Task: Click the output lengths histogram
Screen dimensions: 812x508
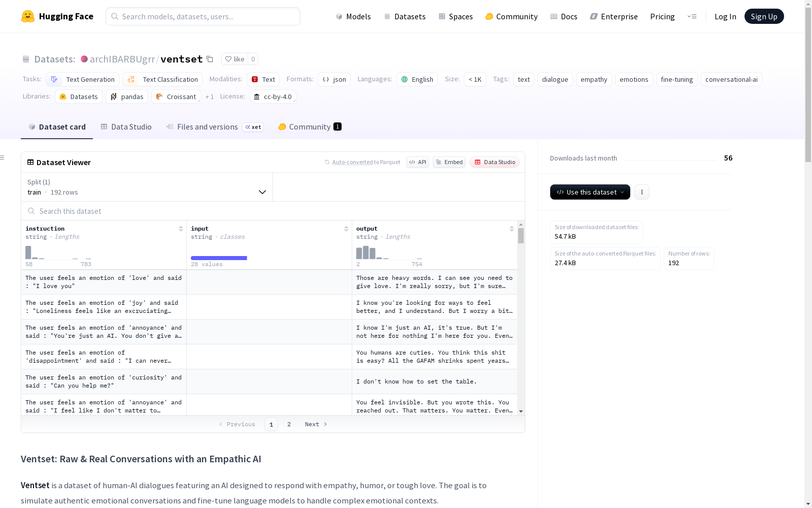Action: 389,252
